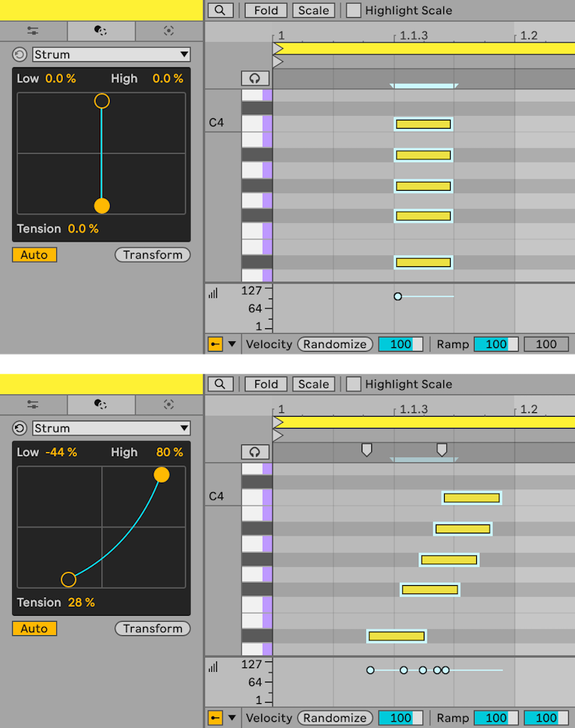
Task: Click Ramp end value 100 in bottom editor
Action: click(x=547, y=718)
